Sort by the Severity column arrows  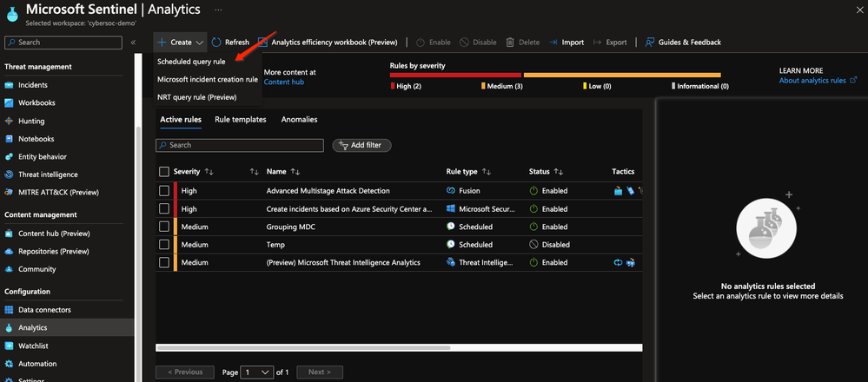[x=209, y=172]
